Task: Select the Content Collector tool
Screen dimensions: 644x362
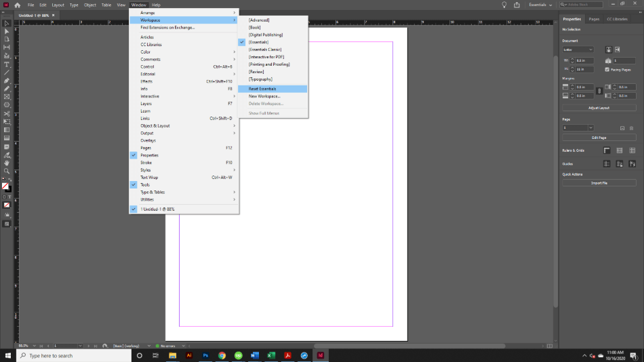Action: pyautogui.click(x=7, y=56)
